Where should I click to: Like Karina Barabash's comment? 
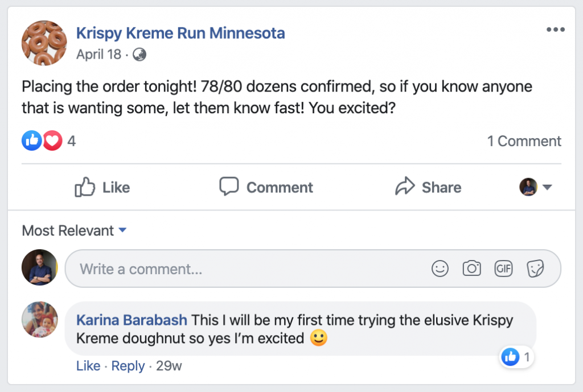(88, 366)
